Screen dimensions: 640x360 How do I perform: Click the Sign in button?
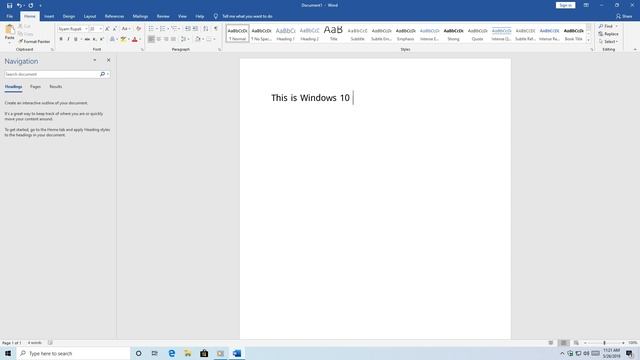coord(565,5)
